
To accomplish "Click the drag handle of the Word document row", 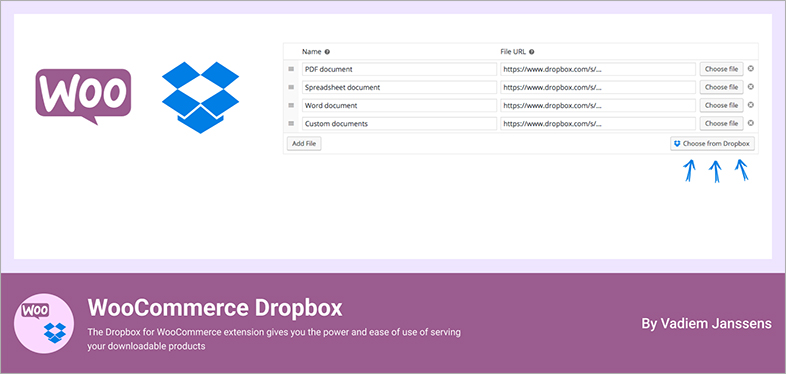I will [291, 105].
